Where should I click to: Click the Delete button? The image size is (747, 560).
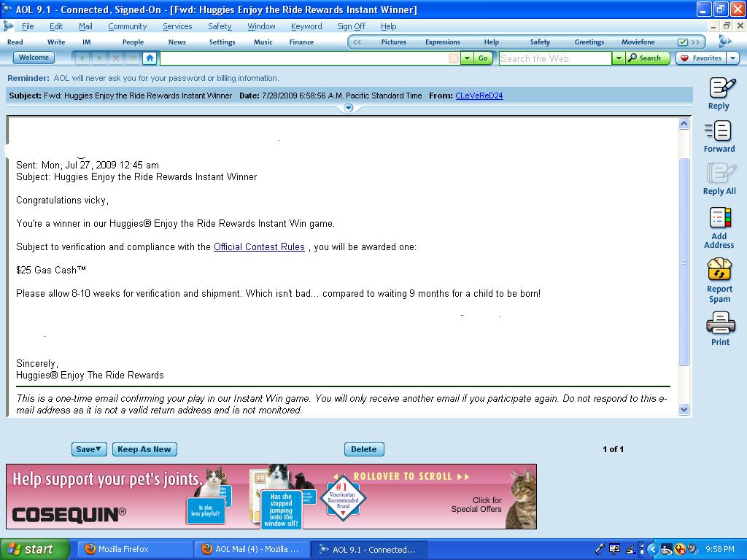click(364, 449)
